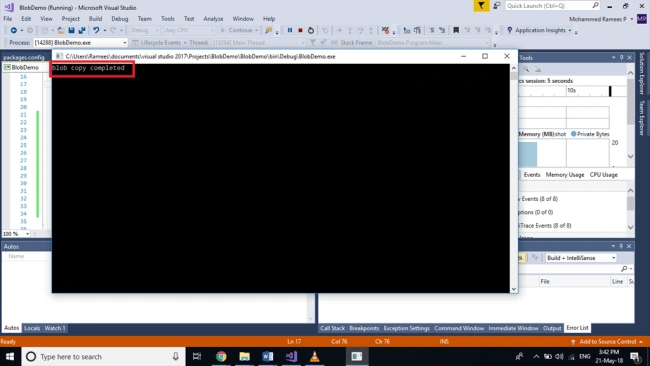Screen dimensions: 650x366
Task: Open the Thread Main Thread dropdown
Action: pos(258,43)
